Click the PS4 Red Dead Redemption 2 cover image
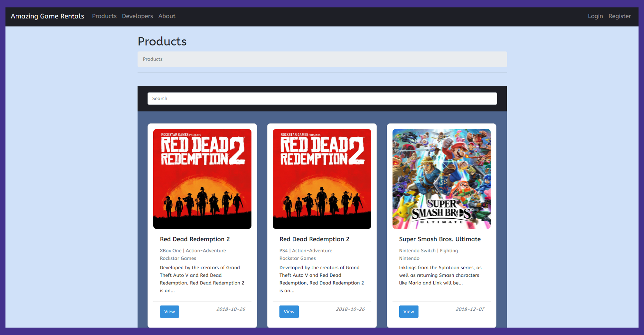 click(x=322, y=179)
